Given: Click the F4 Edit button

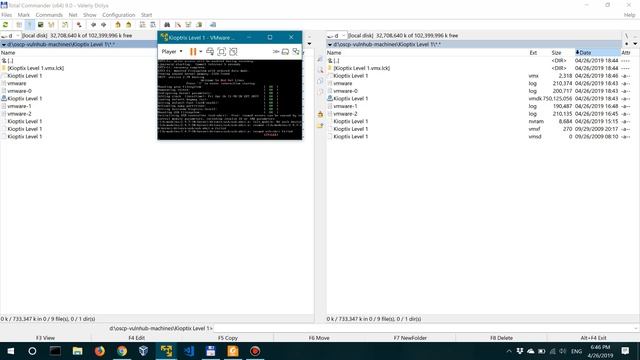Looking at the screenshot, I should click(136, 338).
